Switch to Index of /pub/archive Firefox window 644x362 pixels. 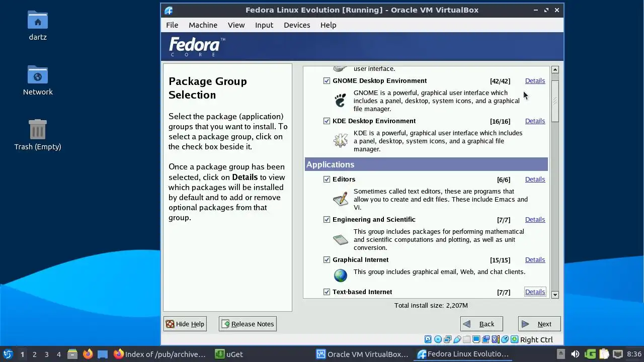tap(159, 354)
